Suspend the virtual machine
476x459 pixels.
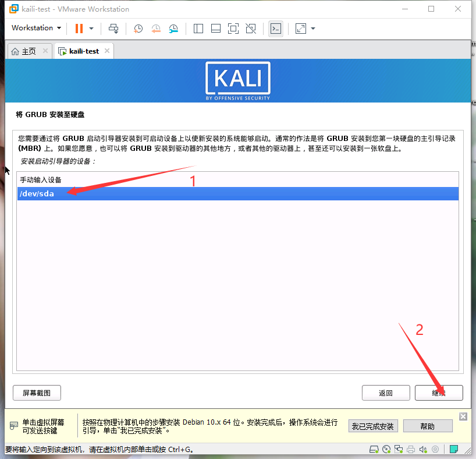pyautogui.click(x=79, y=28)
